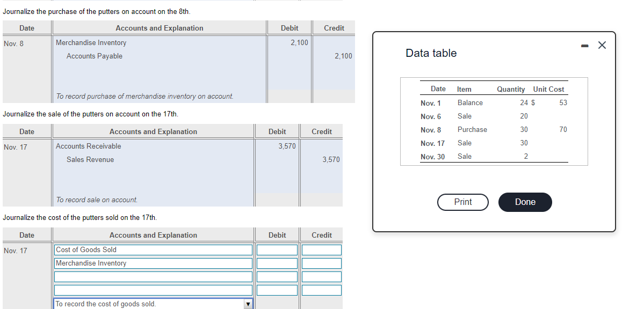Click the 'Quantity' column header

pyautogui.click(x=511, y=89)
